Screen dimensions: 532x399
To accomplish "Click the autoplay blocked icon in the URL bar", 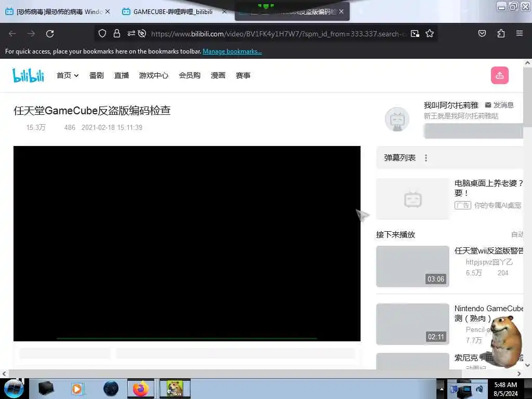I will tap(142, 33).
